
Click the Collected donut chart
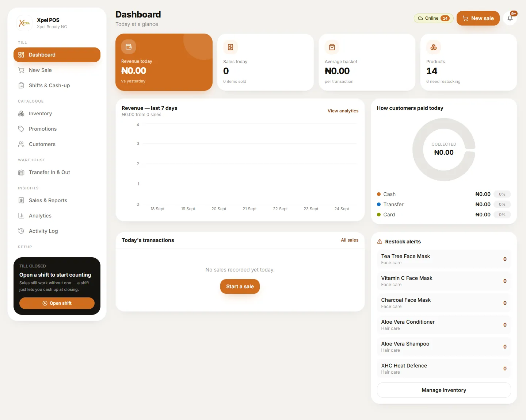pos(444,149)
